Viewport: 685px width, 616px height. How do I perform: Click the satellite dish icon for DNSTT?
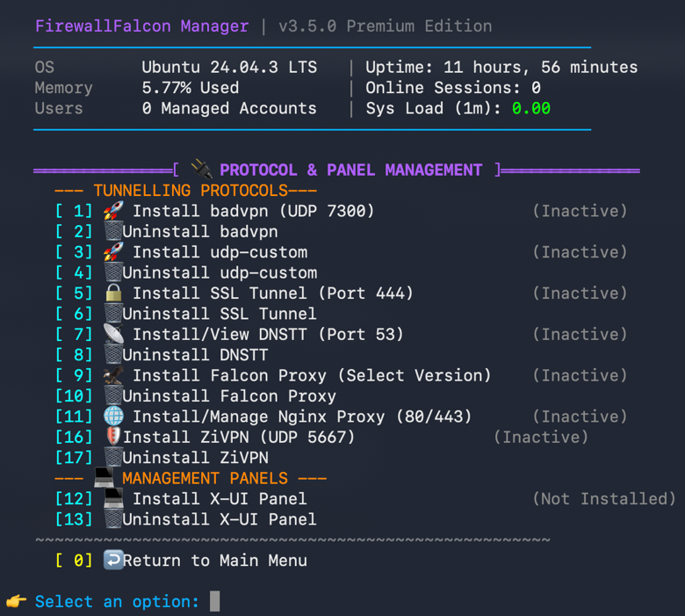point(113,334)
